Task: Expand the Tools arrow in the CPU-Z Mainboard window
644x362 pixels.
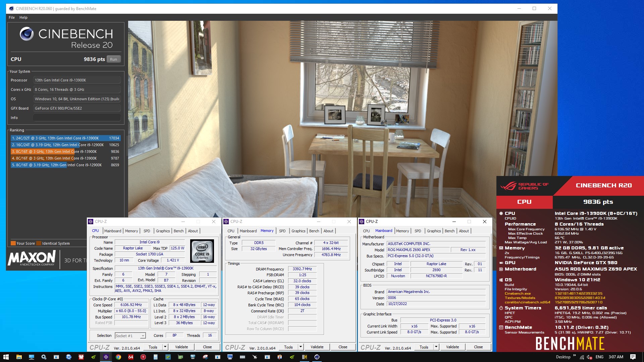Action: [436, 347]
